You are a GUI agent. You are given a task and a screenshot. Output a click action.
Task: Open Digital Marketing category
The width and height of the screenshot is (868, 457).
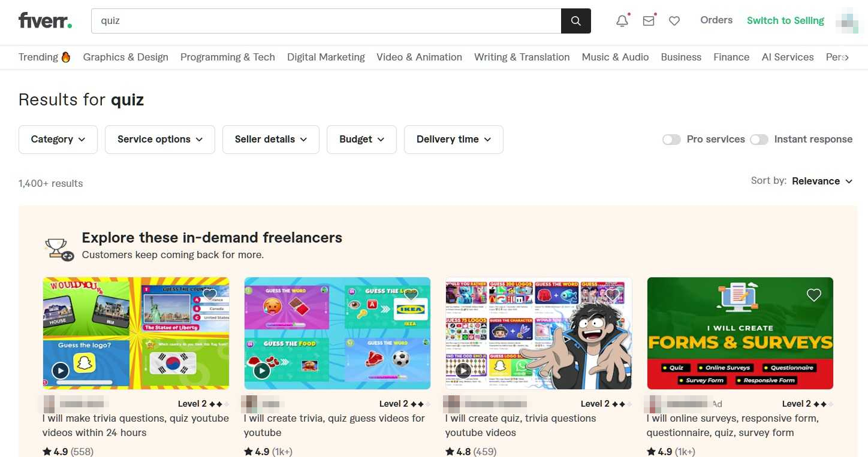326,57
